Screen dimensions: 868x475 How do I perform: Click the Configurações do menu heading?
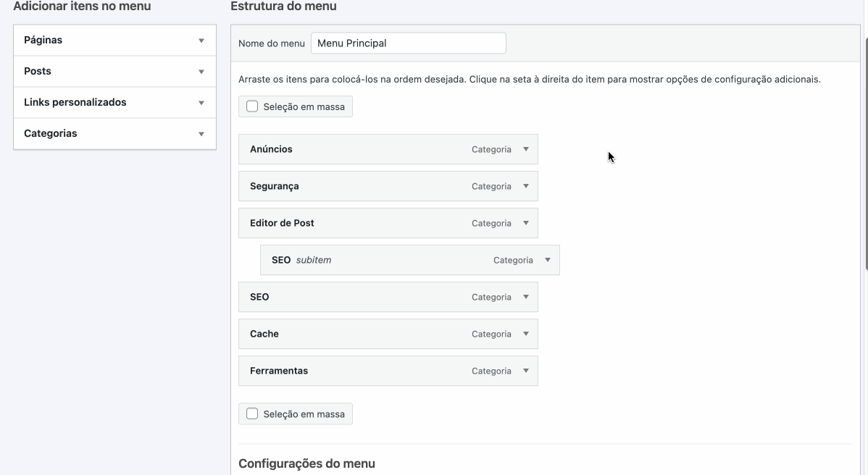tap(306, 463)
